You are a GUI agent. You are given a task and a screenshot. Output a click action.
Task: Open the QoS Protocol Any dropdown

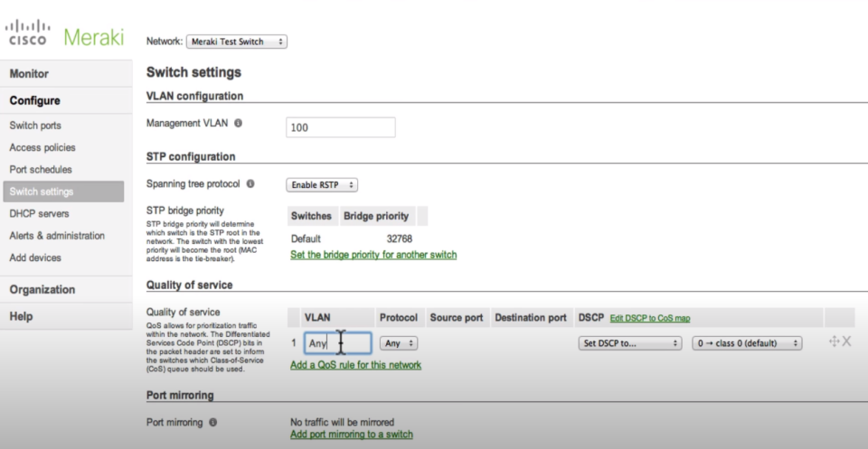click(x=399, y=343)
